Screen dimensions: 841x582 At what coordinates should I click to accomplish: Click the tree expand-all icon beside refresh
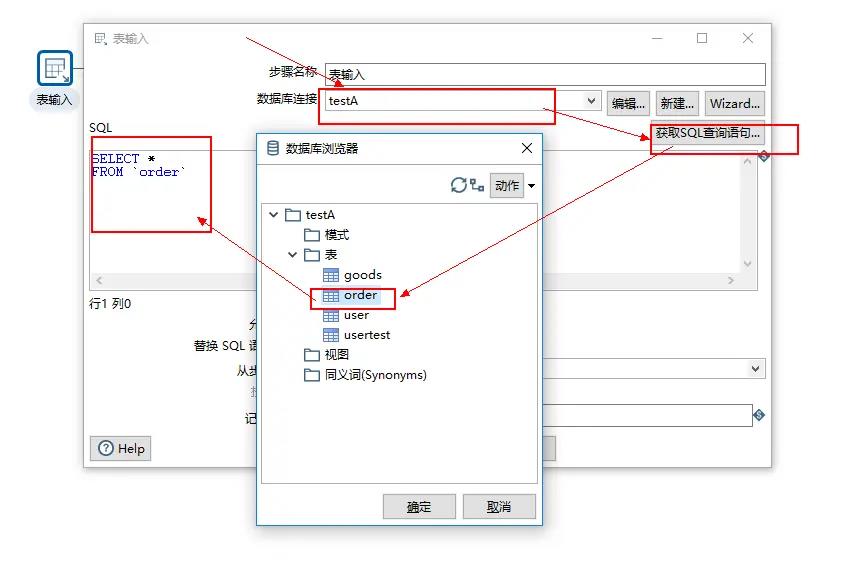pos(476,185)
